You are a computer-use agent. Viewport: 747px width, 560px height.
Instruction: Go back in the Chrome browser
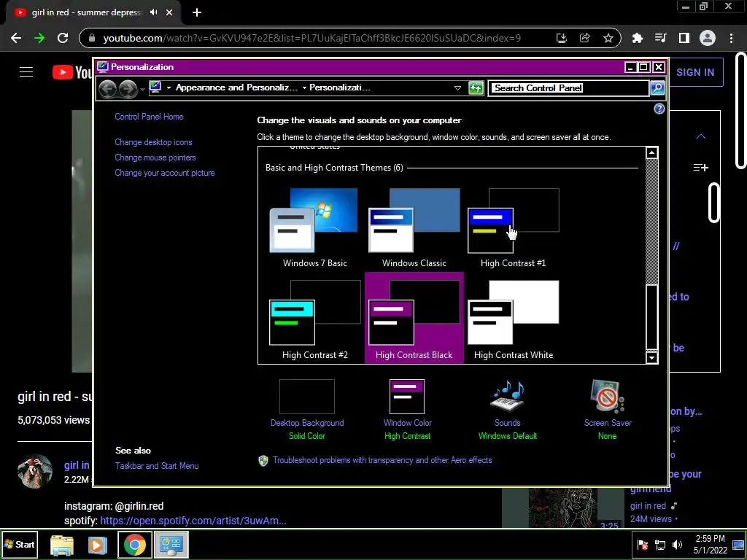coord(16,38)
